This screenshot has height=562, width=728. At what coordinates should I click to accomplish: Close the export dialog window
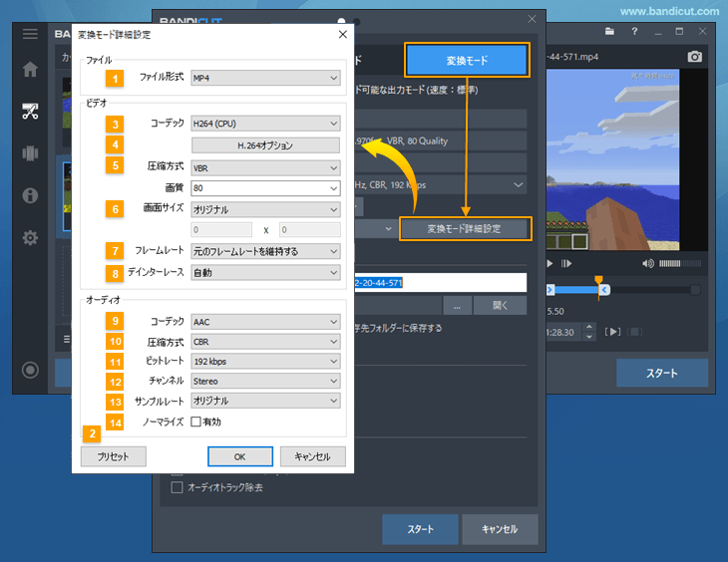[533, 19]
